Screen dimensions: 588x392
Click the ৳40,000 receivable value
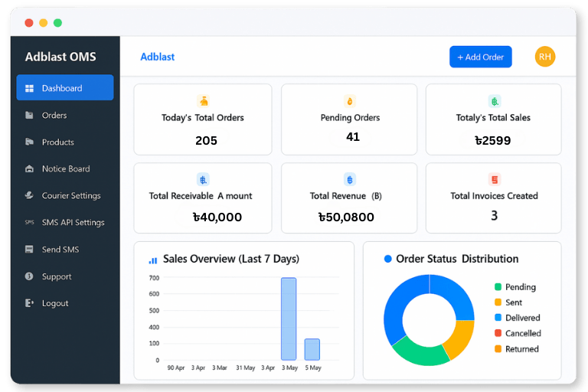point(217,217)
